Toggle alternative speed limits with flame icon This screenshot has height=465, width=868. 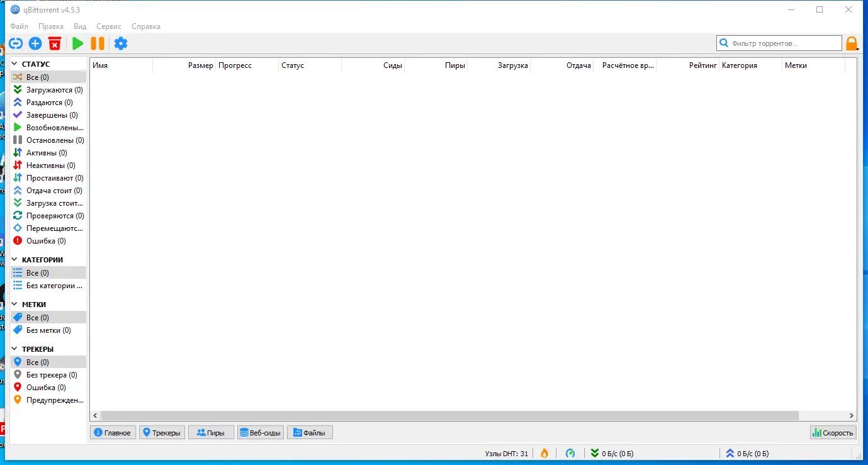pos(544,453)
